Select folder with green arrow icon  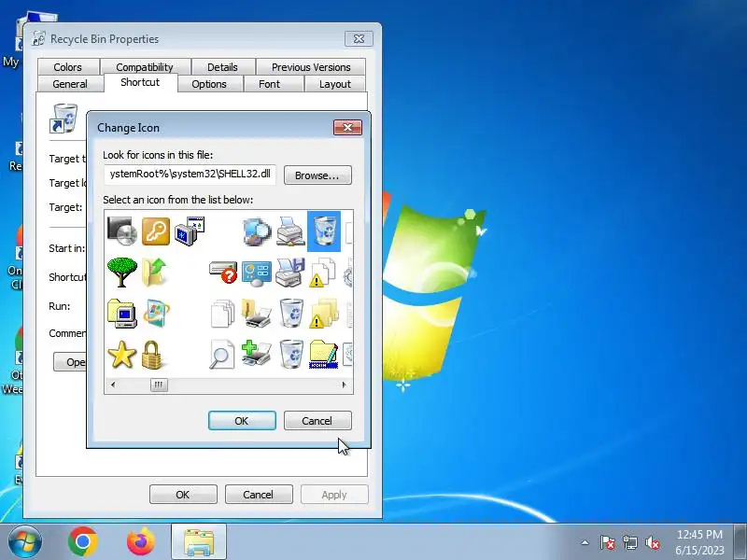[155, 273]
